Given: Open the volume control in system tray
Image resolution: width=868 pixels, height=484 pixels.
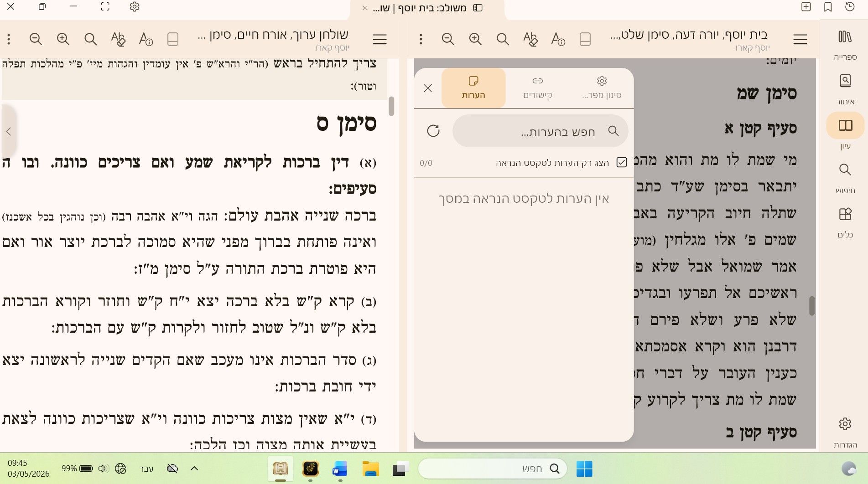Looking at the screenshot, I should click(103, 468).
